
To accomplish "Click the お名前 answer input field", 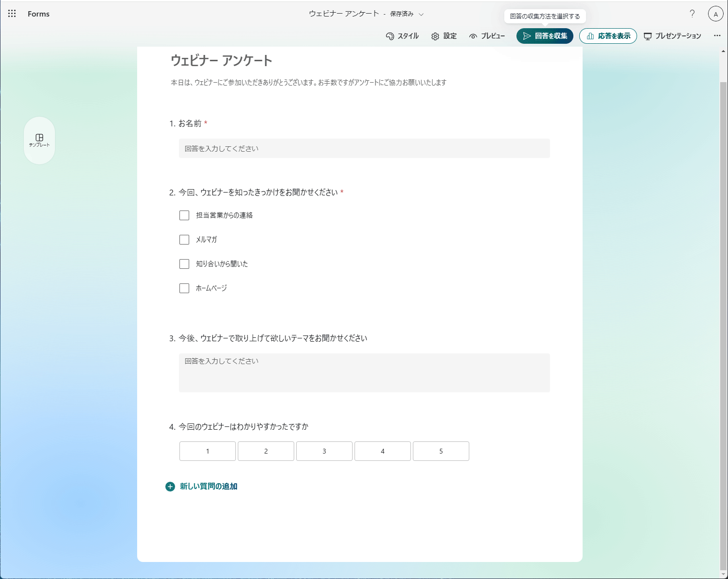I will point(364,148).
